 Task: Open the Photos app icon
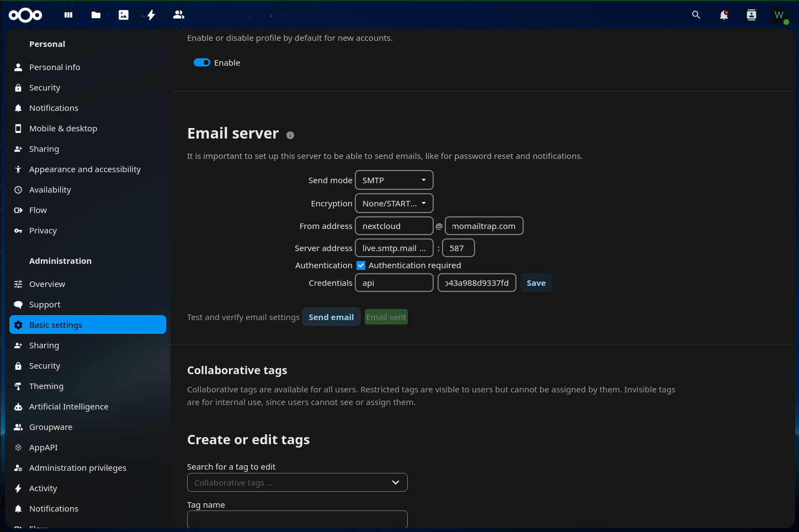click(124, 15)
